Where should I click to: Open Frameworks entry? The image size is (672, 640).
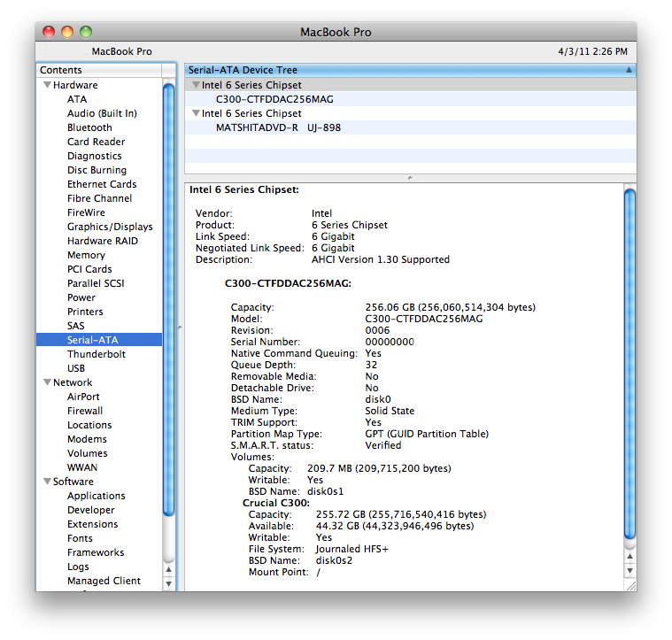(x=96, y=552)
